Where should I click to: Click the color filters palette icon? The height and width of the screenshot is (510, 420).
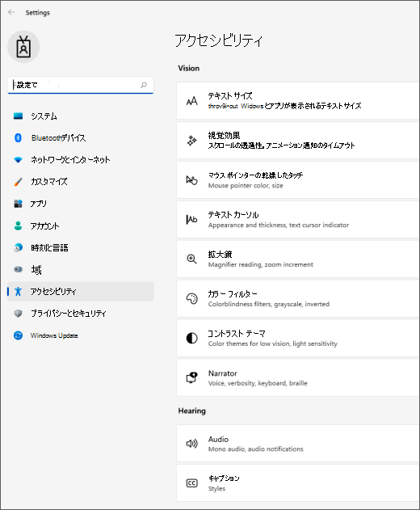coord(191,298)
